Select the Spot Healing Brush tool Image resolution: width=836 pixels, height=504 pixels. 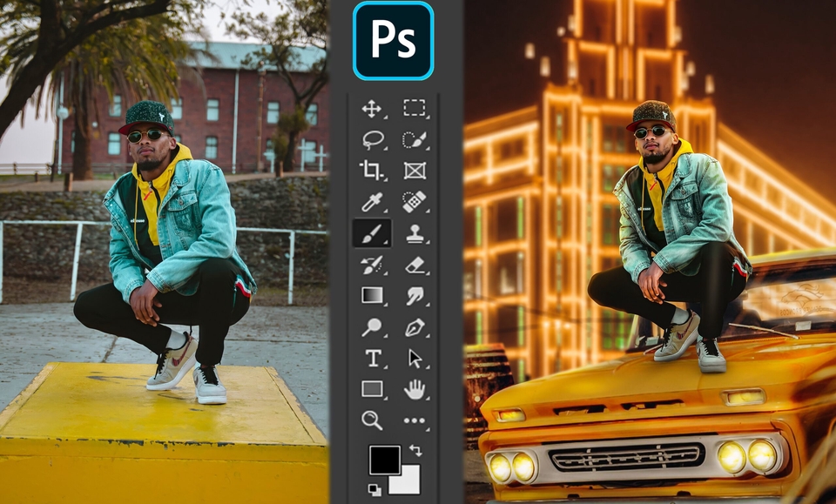pyautogui.click(x=415, y=202)
